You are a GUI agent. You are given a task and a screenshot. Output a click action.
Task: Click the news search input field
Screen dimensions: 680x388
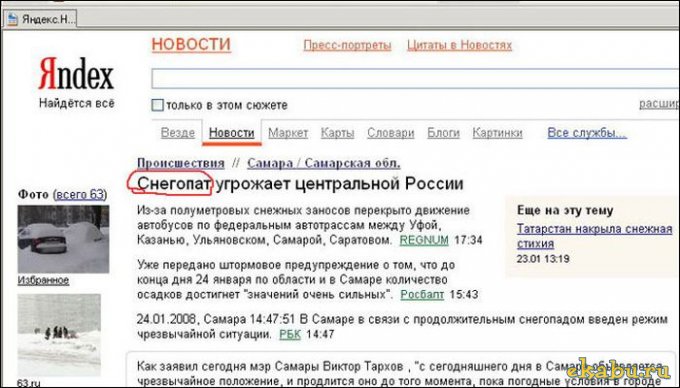coord(415,79)
